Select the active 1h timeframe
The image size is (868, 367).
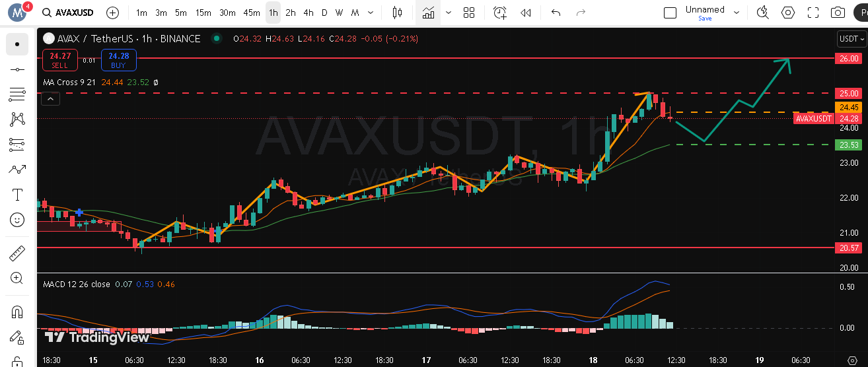coord(273,13)
